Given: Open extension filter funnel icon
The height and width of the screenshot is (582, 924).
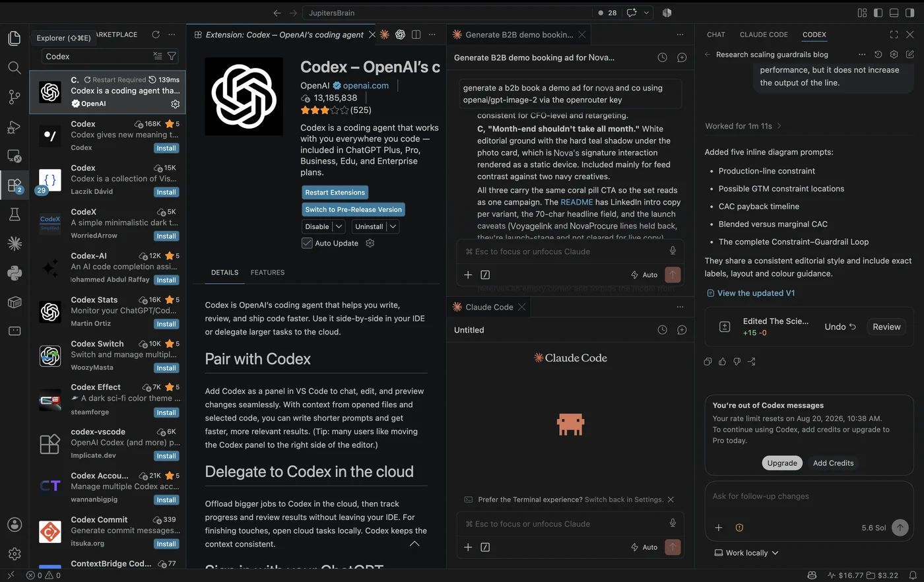Looking at the screenshot, I should pos(172,56).
